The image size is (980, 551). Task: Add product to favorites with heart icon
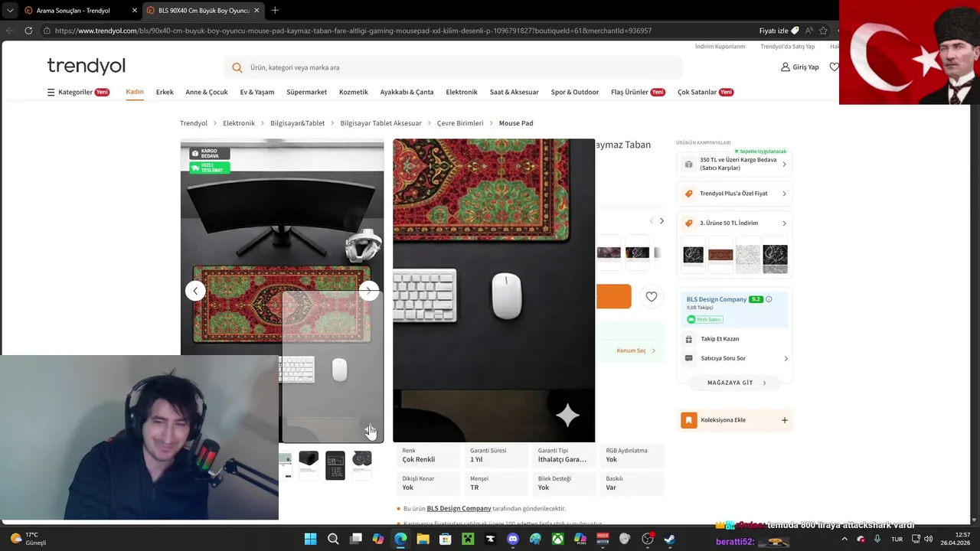pos(652,297)
